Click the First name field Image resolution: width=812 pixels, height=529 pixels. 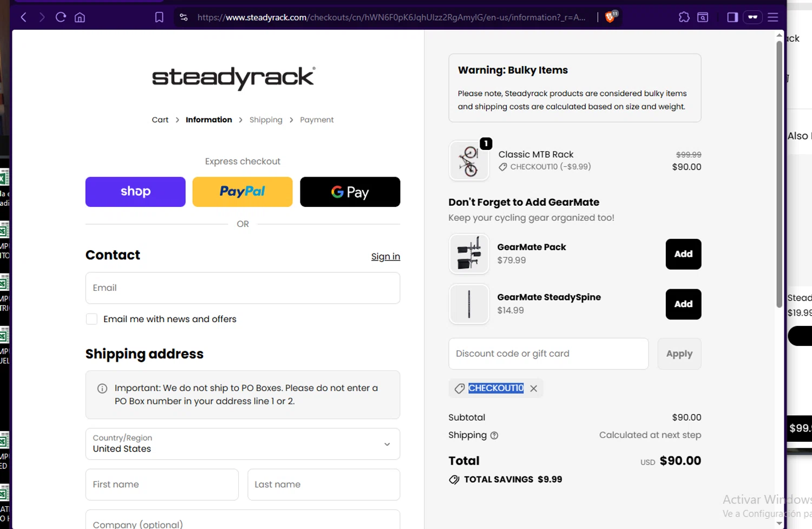(162, 485)
